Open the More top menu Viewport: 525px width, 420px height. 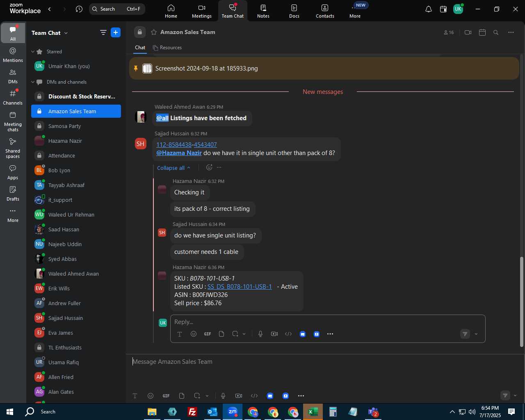tap(355, 11)
